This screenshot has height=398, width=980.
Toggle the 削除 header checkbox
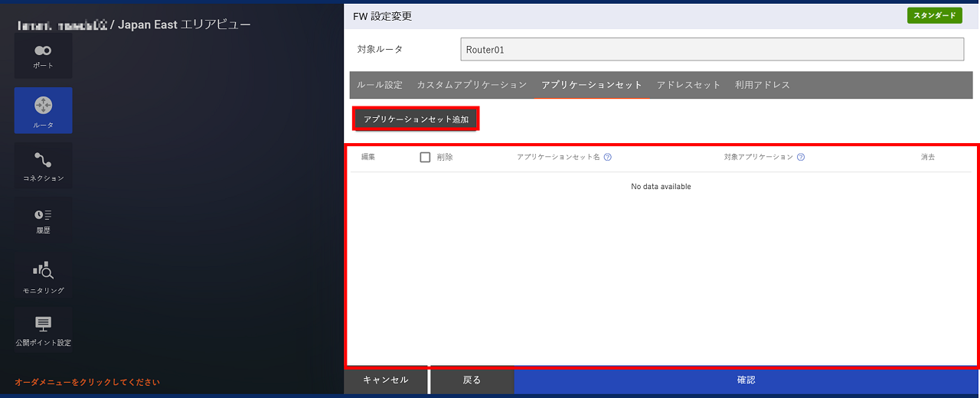(426, 157)
